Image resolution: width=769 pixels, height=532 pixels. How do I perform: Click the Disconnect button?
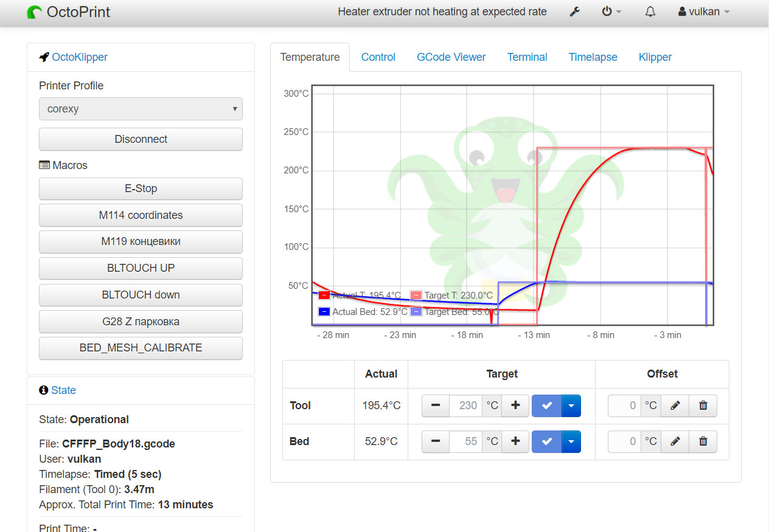tap(141, 139)
